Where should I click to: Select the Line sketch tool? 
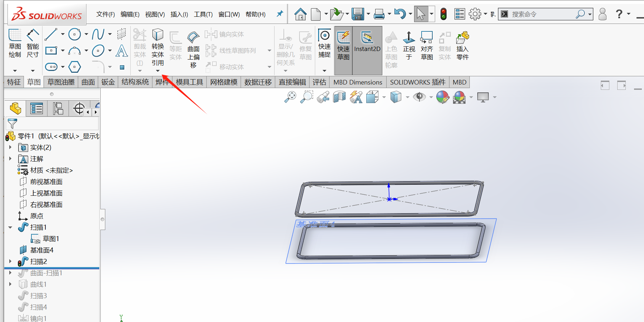pyautogui.click(x=51, y=34)
